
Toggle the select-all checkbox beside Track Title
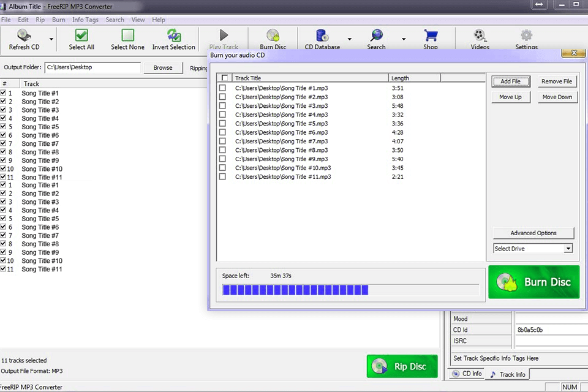pos(225,78)
